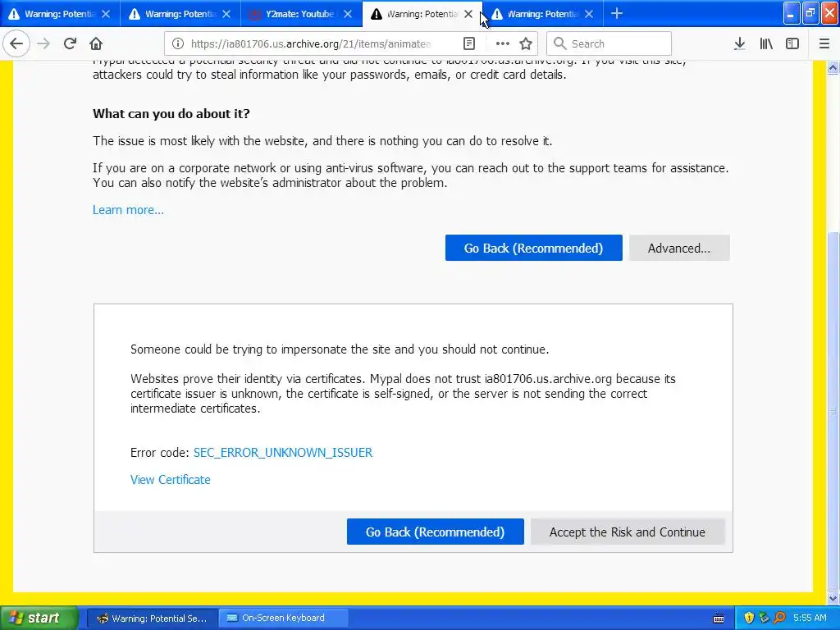This screenshot has width=840, height=630.
Task: Close the first Warning tab
Action: click(106, 14)
